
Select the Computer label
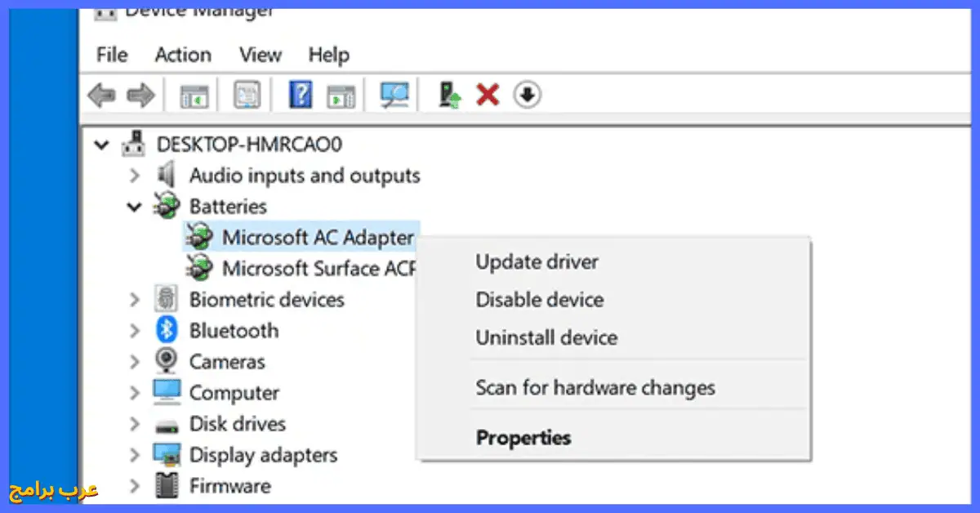pyautogui.click(x=234, y=393)
